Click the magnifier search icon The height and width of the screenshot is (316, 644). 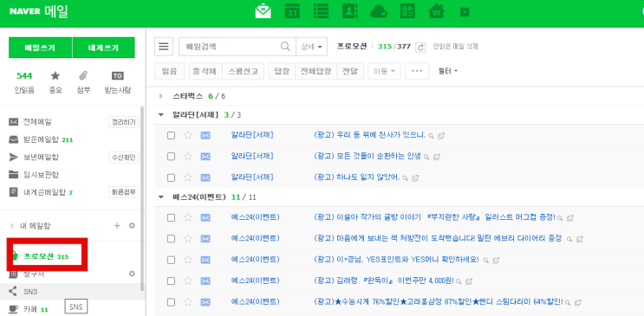tap(285, 47)
